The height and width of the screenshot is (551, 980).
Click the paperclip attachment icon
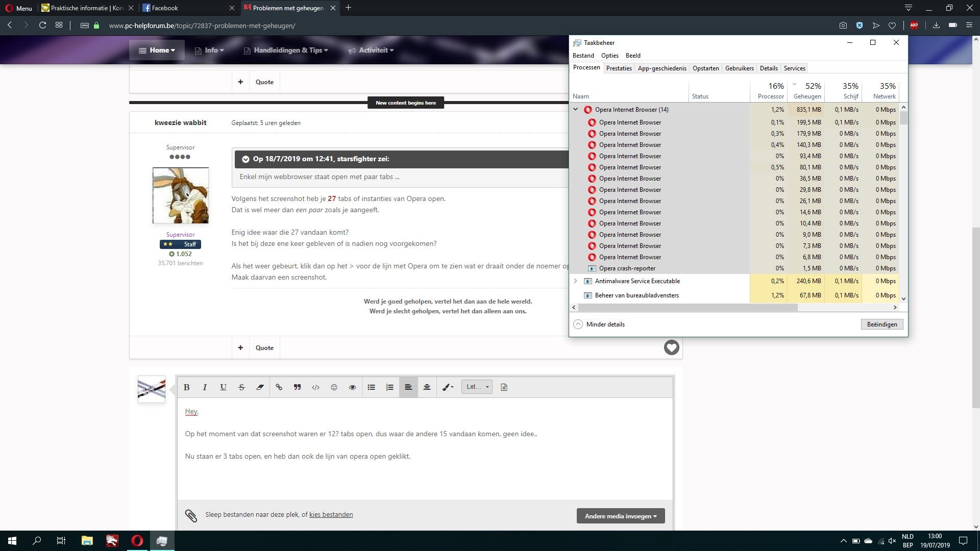tap(191, 516)
